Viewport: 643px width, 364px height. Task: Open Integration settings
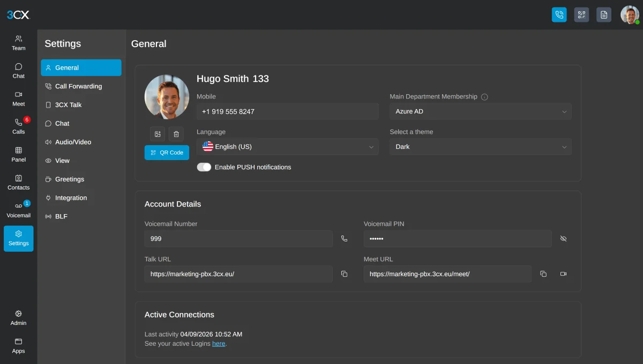[x=81, y=198]
